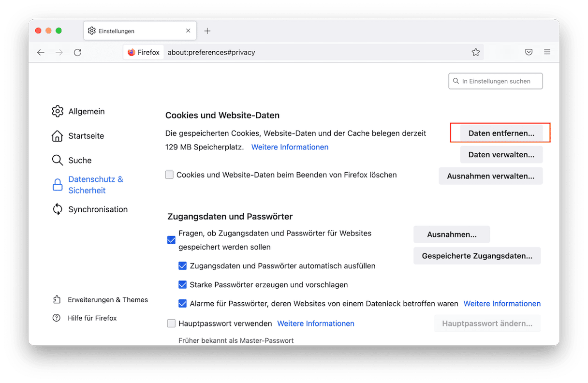Open the Firefox hamburger menu
Screen dimensions: 588x383
(x=547, y=52)
